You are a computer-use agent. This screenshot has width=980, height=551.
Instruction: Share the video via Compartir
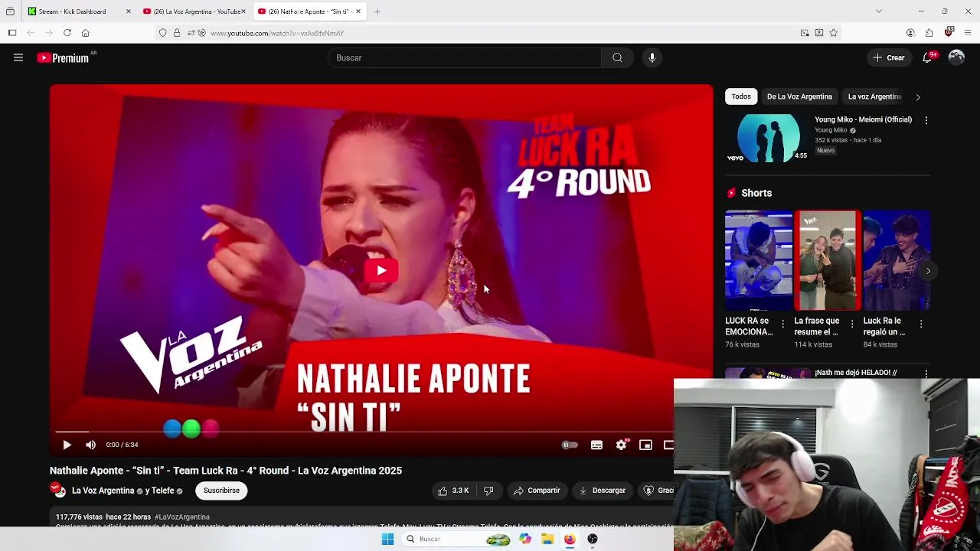pos(537,491)
